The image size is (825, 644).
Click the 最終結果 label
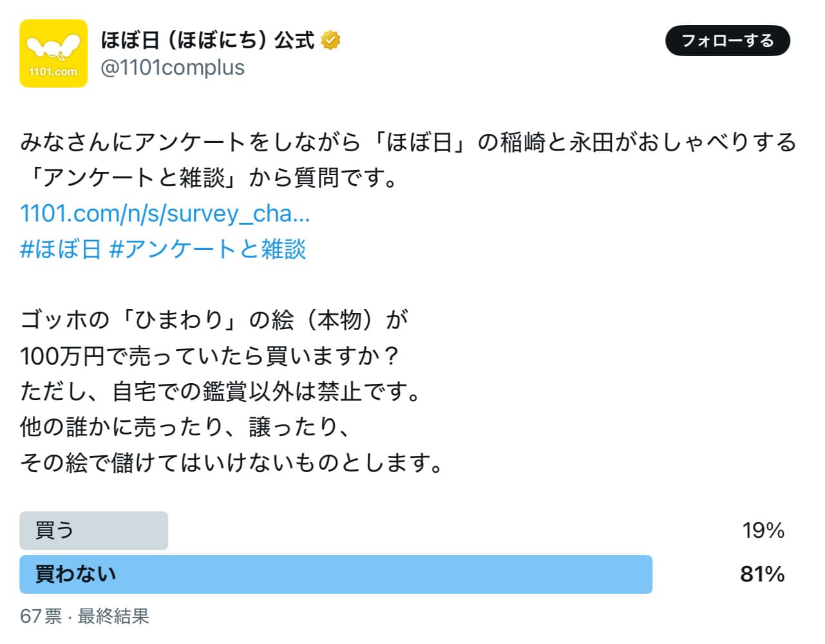click(x=113, y=616)
